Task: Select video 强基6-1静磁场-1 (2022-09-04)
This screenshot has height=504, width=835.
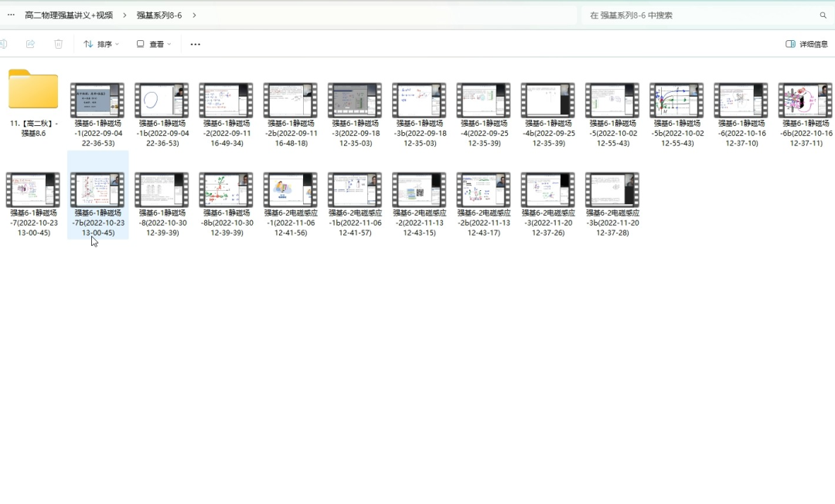Action: (97, 100)
